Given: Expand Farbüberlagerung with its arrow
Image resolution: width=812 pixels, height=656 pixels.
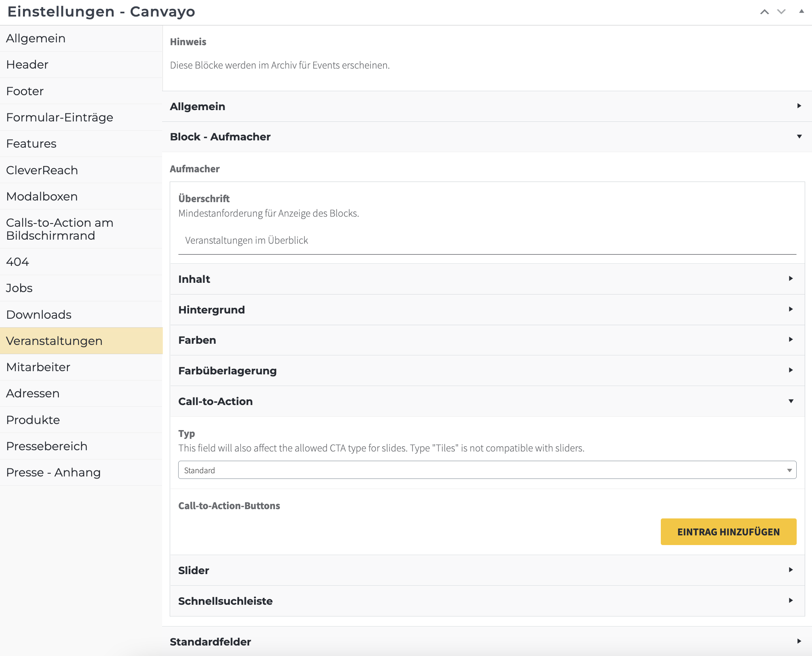Looking at the screenshot, I should (x=791, y=370).
